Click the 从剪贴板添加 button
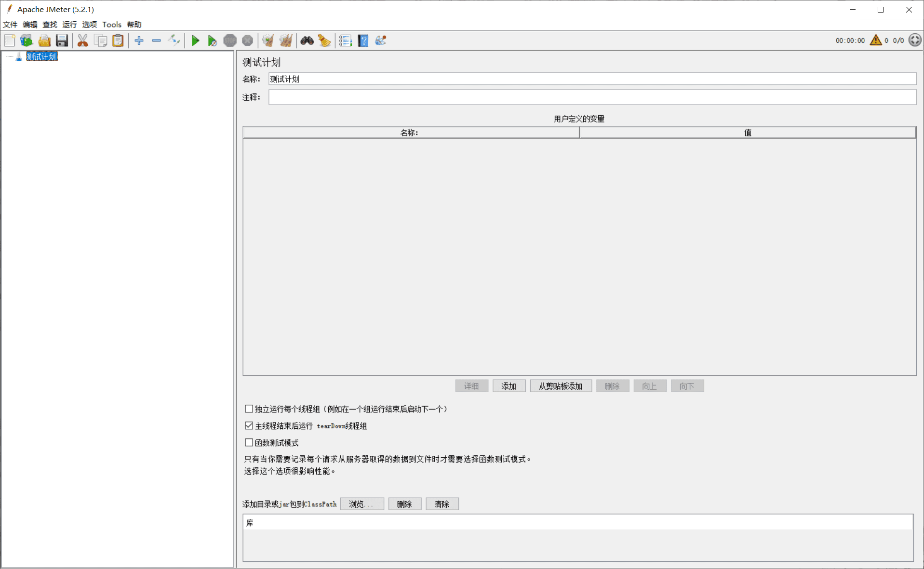The height and width of the screenshot is (569, 924). tap(561, 386)
